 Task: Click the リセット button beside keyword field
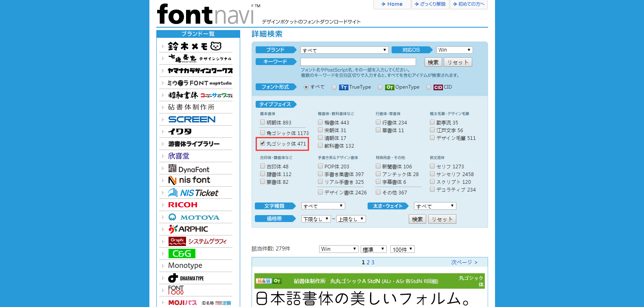(458, 62)
